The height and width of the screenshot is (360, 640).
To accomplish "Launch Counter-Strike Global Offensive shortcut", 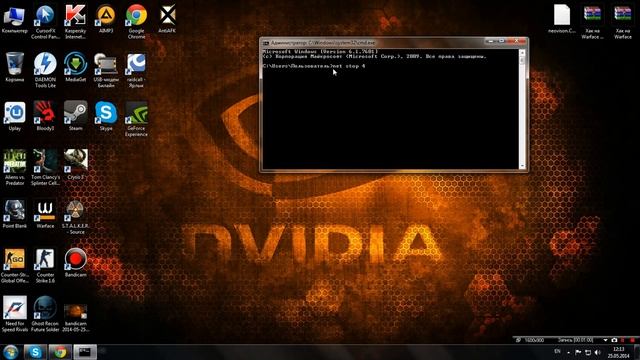I will [15, 266].
